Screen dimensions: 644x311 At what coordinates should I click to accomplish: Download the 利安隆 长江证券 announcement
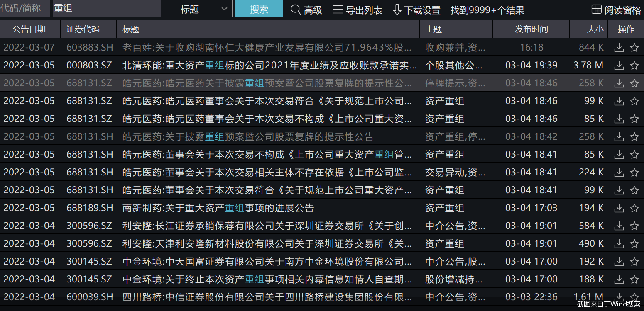click(x=619, y=226)
